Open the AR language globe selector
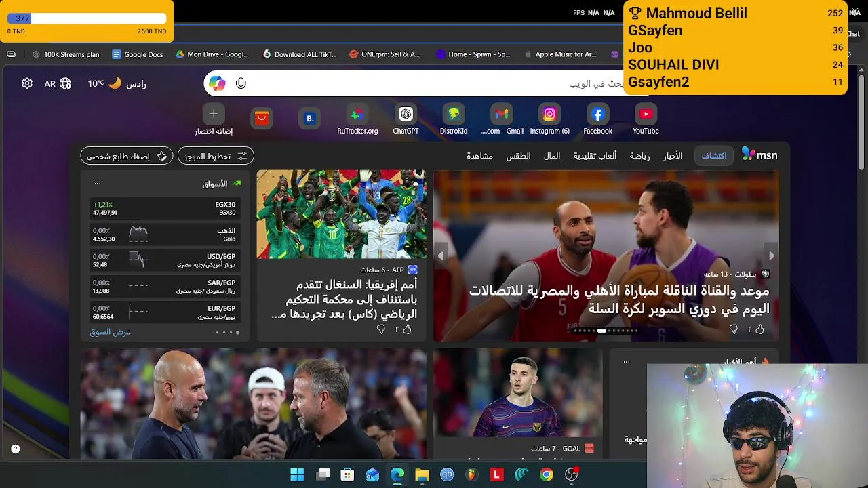The image size is (868, 488). pos(58,83)
